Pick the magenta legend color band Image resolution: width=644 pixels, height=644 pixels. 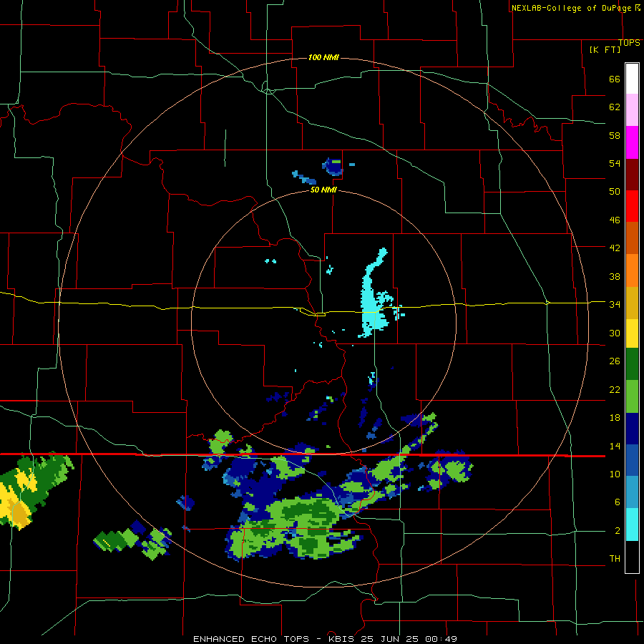(x=632, y=142)
